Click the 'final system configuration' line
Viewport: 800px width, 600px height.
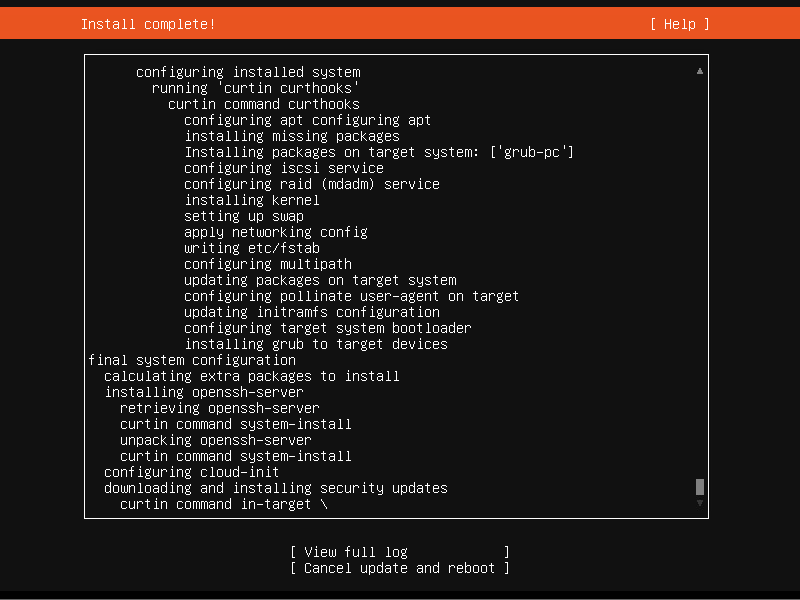click(x=192, y=360)
